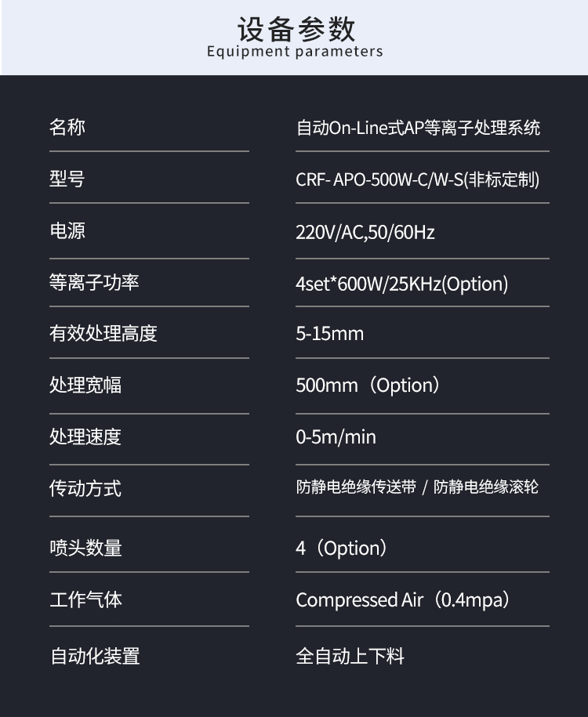The width and height of the screenshot is (588, 717).
Task: Click the 自动On-Line式AP等离子处理系统 value
Action: [418, 128]
